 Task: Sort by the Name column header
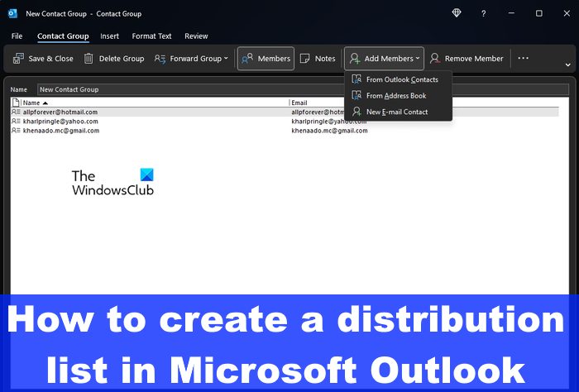[x=36, y=103]
